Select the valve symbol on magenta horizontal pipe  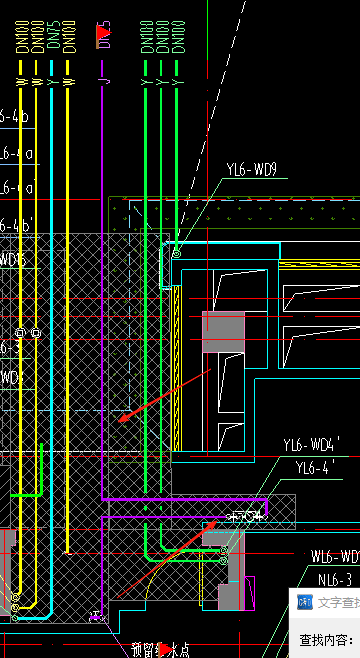tap(248, 517)
